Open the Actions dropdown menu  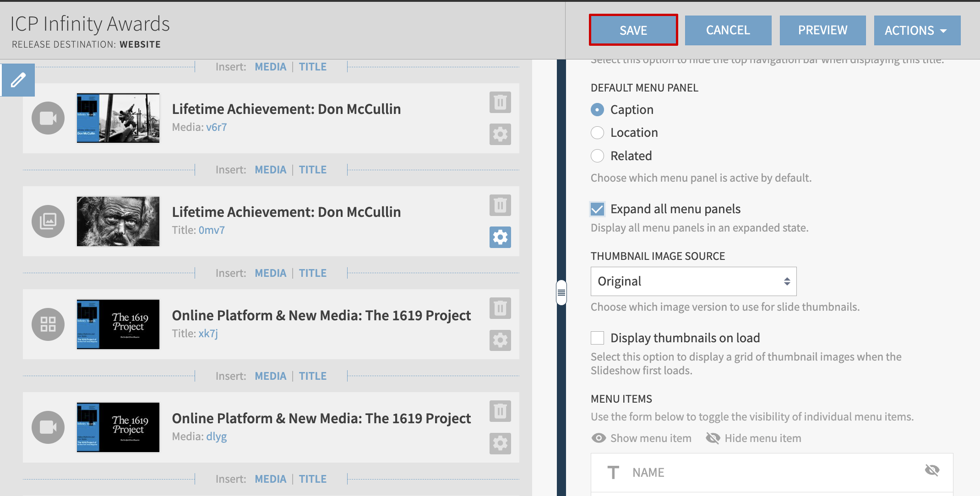917,30
